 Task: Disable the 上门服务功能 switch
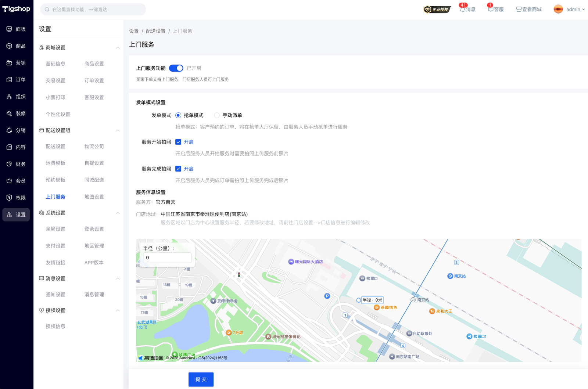[176, 68]
